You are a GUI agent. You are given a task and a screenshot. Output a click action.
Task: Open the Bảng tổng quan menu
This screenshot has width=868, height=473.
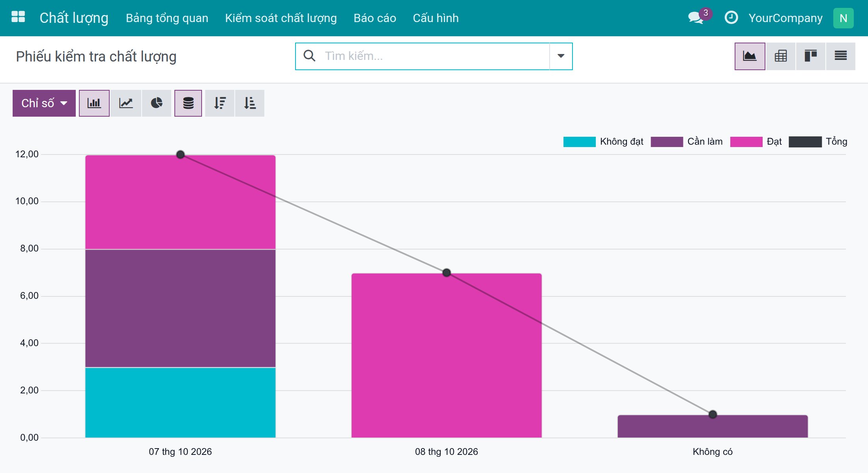coord(167,18)
